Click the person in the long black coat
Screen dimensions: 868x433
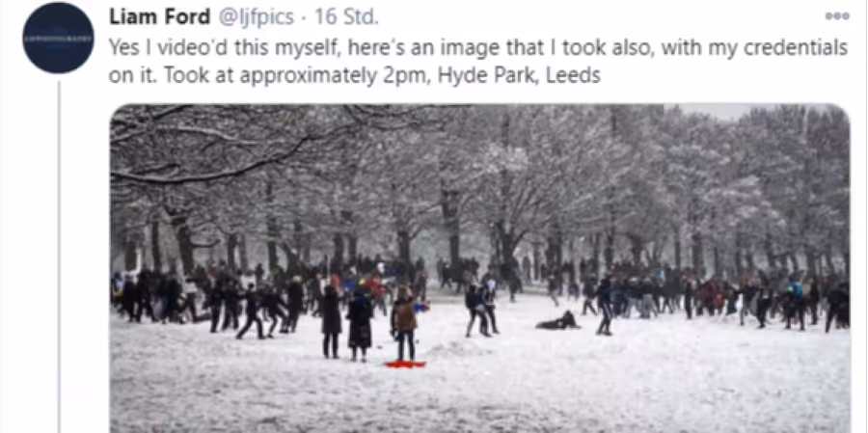(x=360, y=327)
